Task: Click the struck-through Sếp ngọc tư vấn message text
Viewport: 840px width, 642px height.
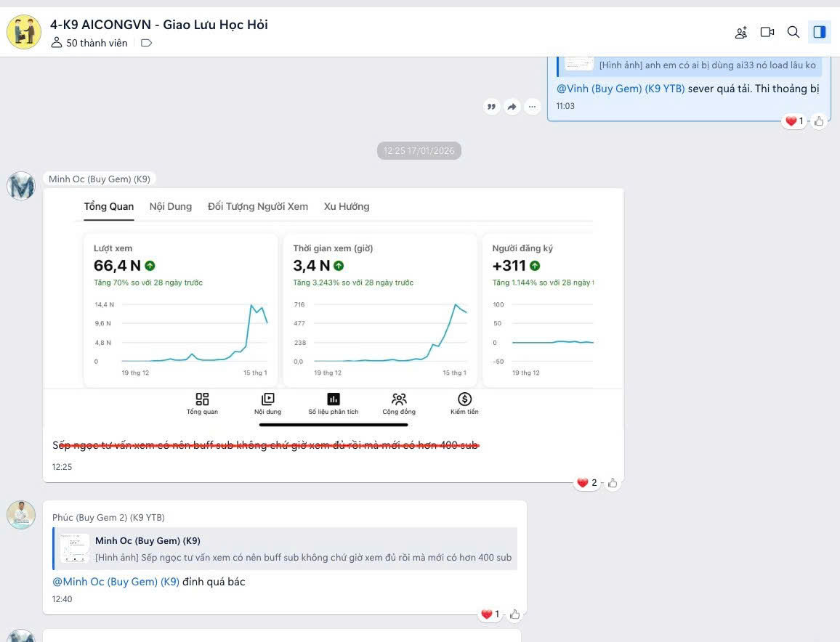Action: pos(265,445)
